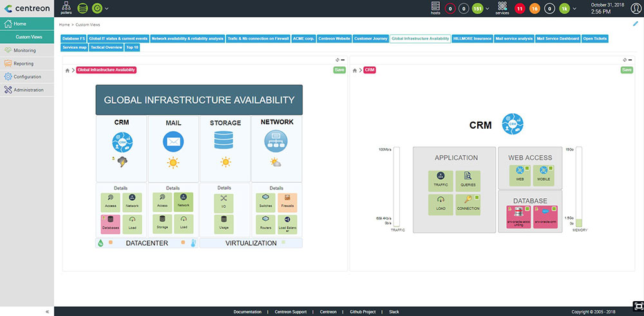Viewport: 644px width, 316px height.
Task: Collapse the left sidebar with double chevron
Action: coord(48,311)
